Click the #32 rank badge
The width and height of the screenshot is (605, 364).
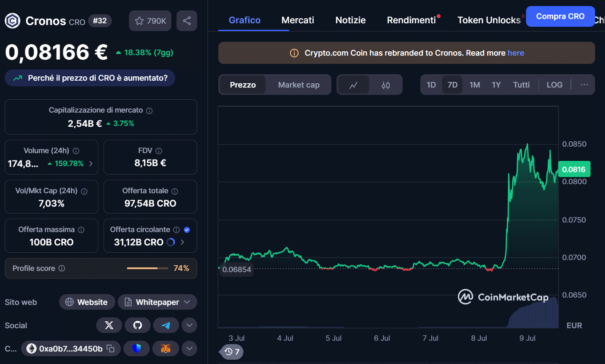click(x=100, y=21)
